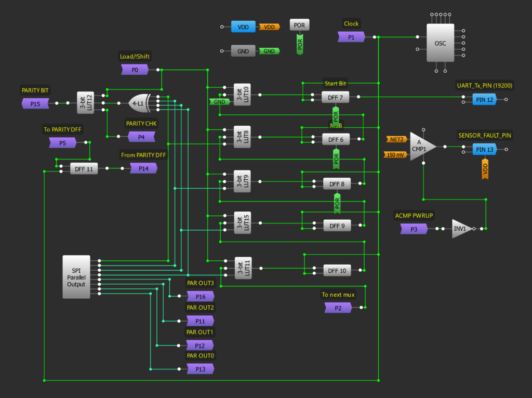Click the 150 mV reference tag
Screen dimensions: 532x398
click(x=396, y=154)
